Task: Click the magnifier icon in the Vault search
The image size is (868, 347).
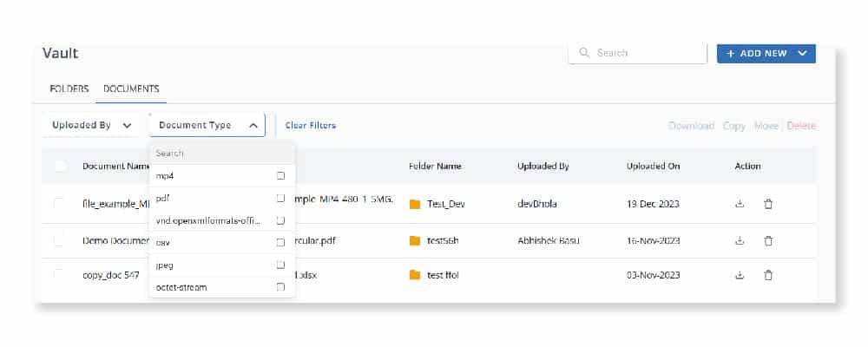Action: tap(583, 53)
